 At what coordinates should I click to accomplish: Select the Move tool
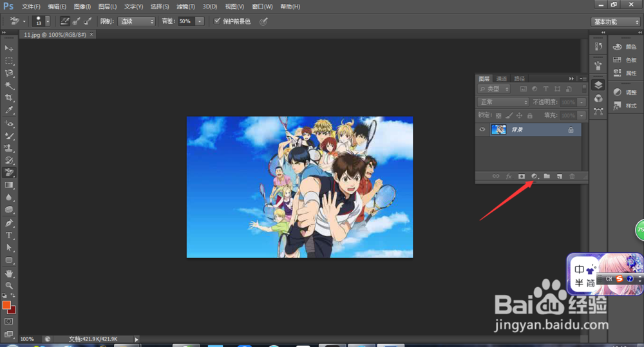tap(8, 48)
